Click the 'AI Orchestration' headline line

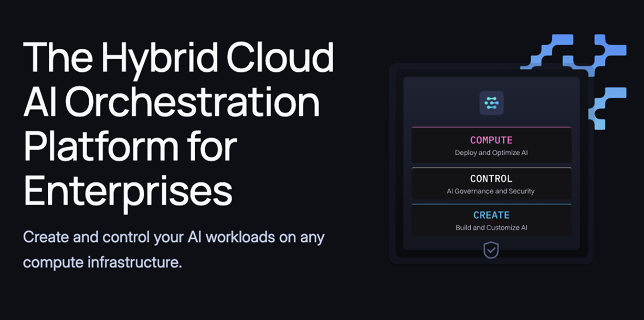(172, 101)
